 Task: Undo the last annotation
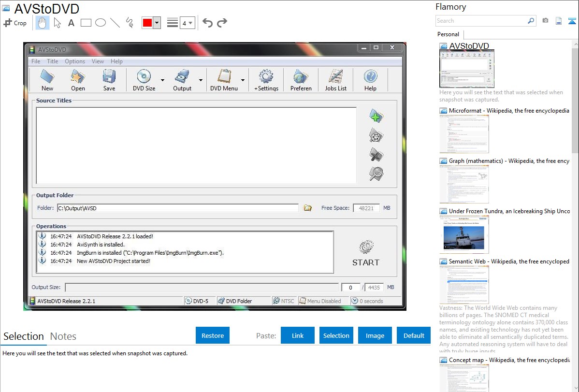pyautogui.click(x=207, y=23)
